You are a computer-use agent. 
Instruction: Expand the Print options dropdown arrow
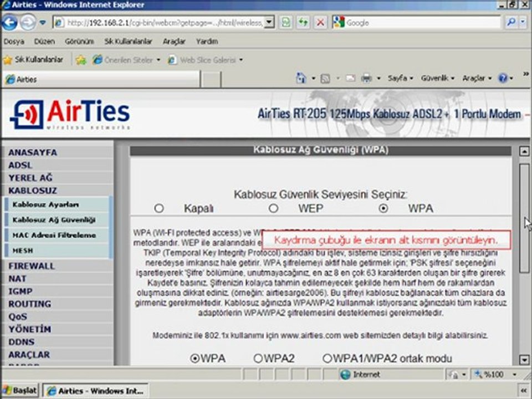pos(378,78)
